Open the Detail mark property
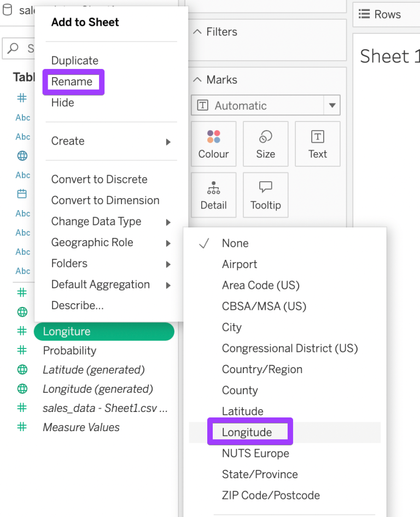The image size is (420, 517). tap(213, 195)
